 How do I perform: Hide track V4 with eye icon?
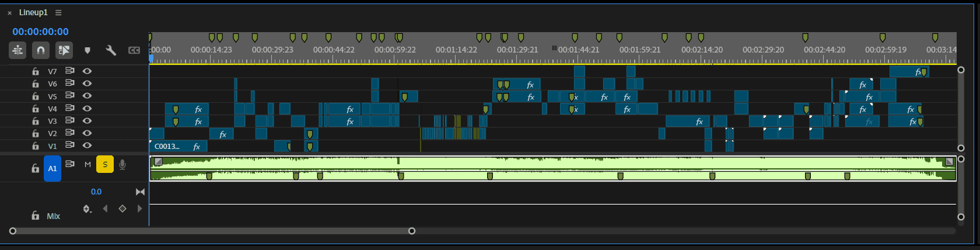[x=87, y=108]
